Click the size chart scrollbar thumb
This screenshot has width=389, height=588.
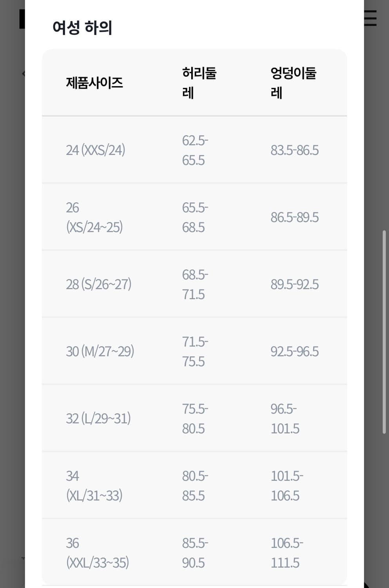[x=384, y=332]
